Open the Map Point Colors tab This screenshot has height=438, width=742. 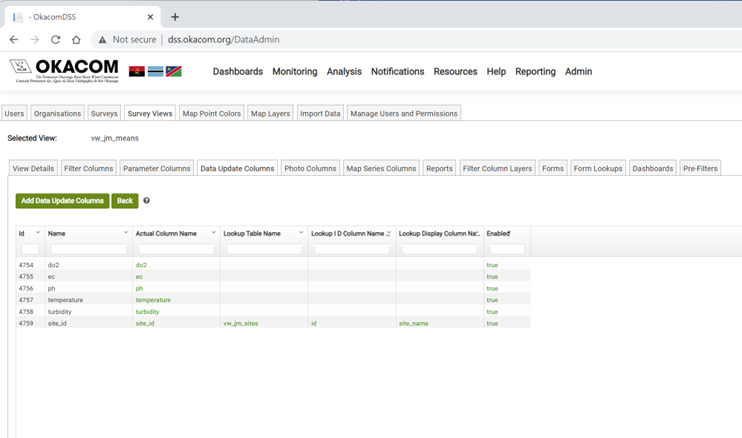(212, 114)
